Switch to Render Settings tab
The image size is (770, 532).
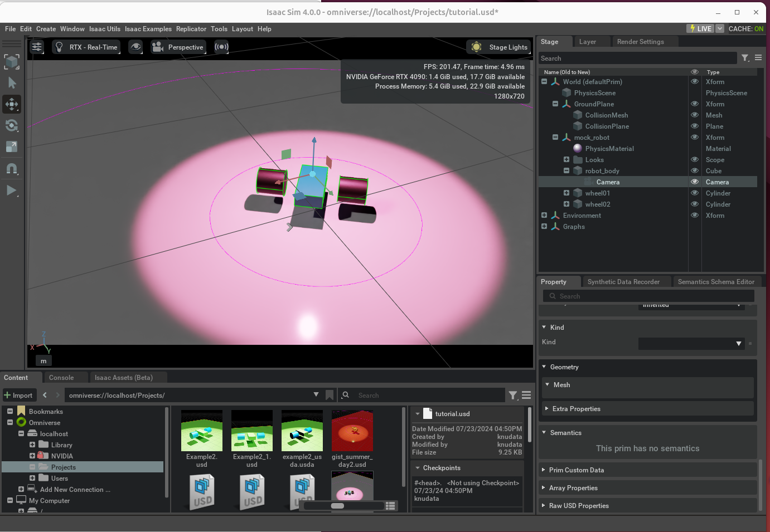[x=641, y=42]
